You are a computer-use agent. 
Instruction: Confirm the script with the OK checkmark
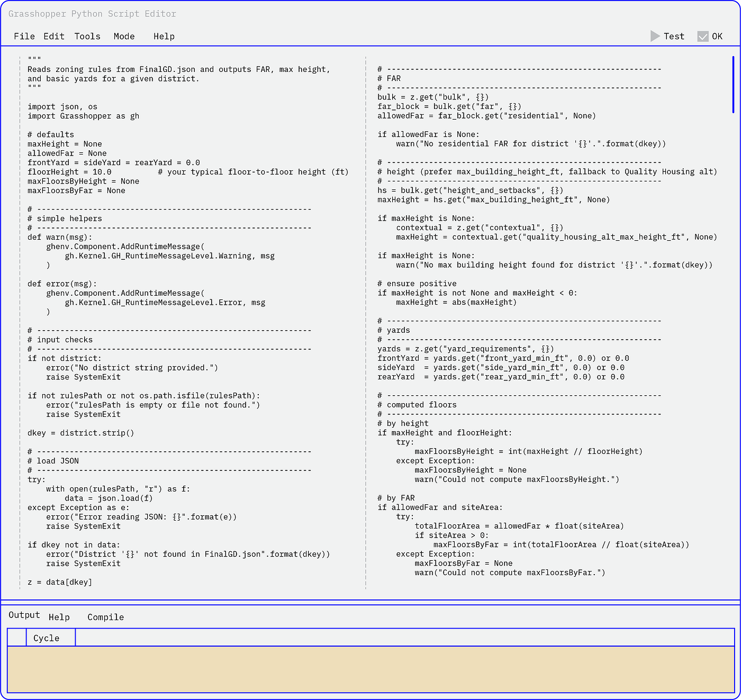click(x=710, y=36)
